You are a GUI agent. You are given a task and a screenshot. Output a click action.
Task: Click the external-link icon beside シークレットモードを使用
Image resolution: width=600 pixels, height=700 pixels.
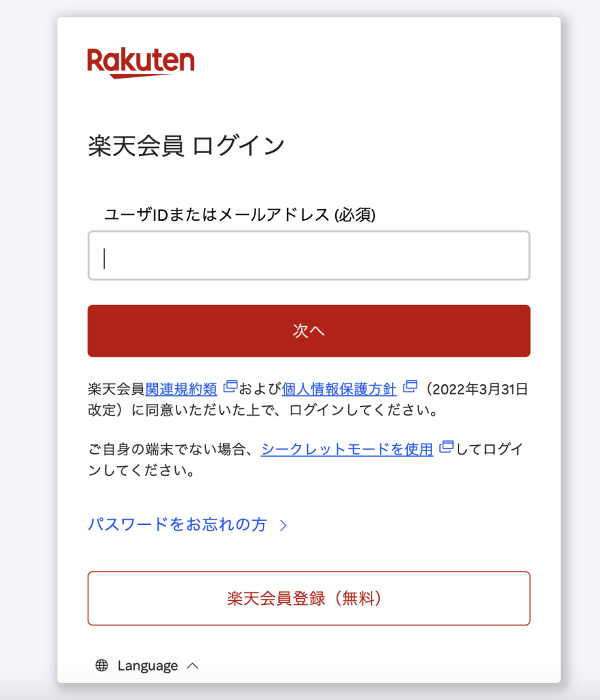pyautogui.click(x=446, y=446)
